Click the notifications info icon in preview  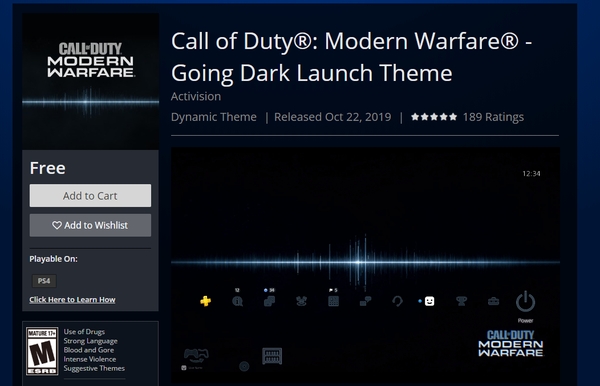tap(237, 301)
